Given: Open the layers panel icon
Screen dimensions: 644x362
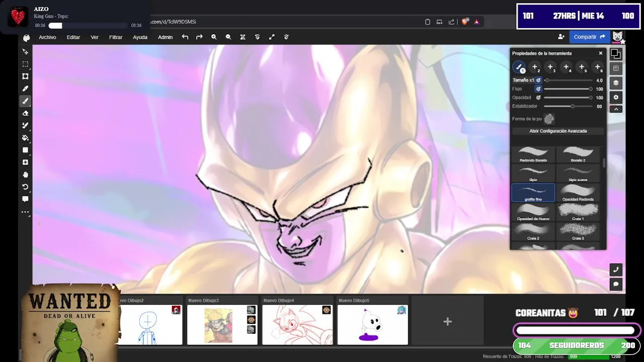Looking at the screenshot, I should pyautogui.click(x=616, y=82).
